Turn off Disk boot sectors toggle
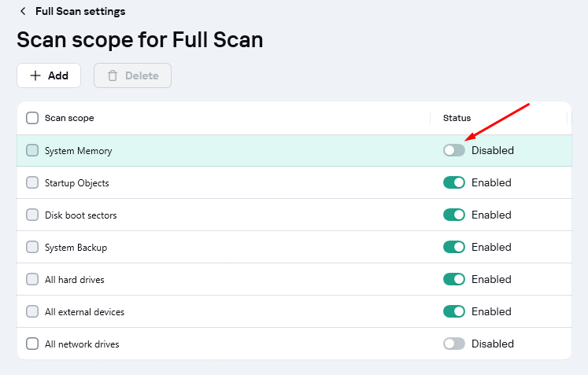This screenshot has width=588, height=375. tap(454, 215)
